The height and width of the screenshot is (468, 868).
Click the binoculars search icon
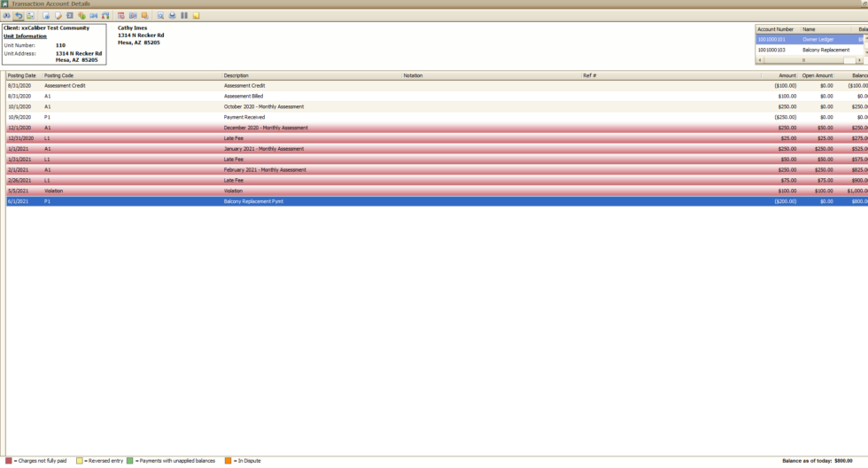click(6, 15)
